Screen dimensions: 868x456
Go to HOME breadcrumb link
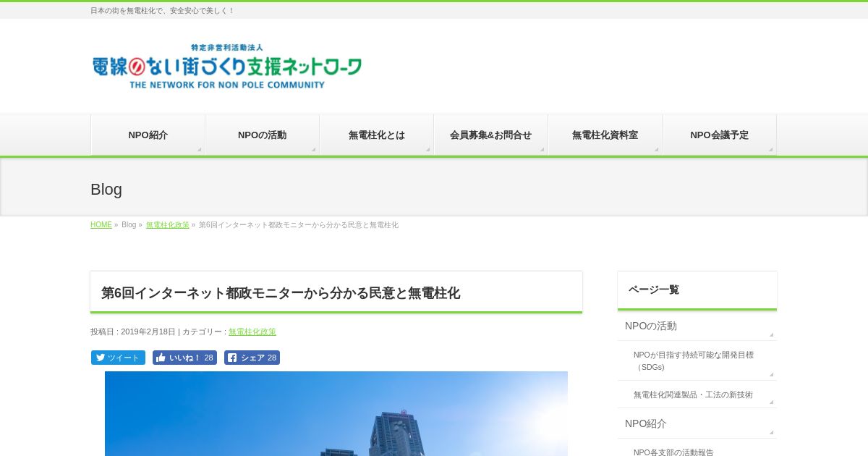click(x=101, y=225)
